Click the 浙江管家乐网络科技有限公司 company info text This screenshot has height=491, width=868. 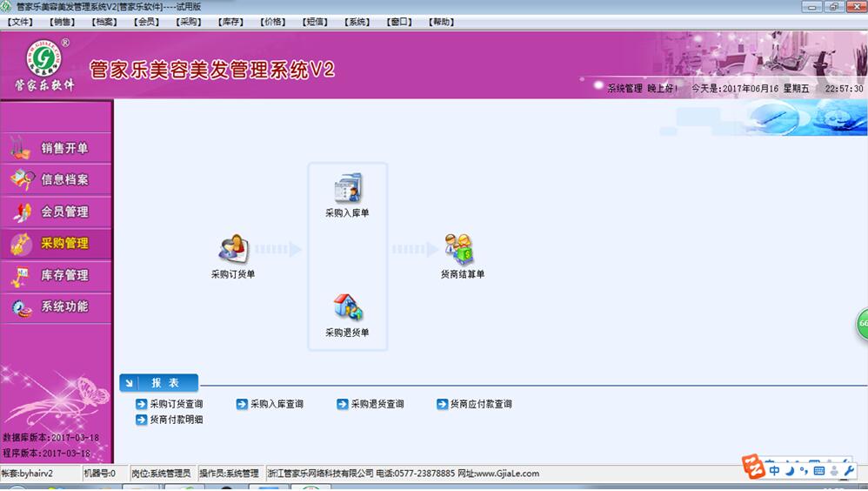pos(403,474)
